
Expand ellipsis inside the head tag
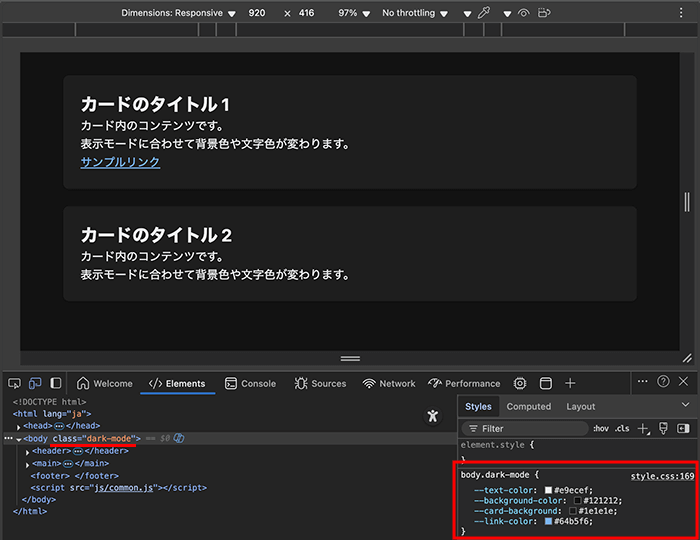click(59, 426)
